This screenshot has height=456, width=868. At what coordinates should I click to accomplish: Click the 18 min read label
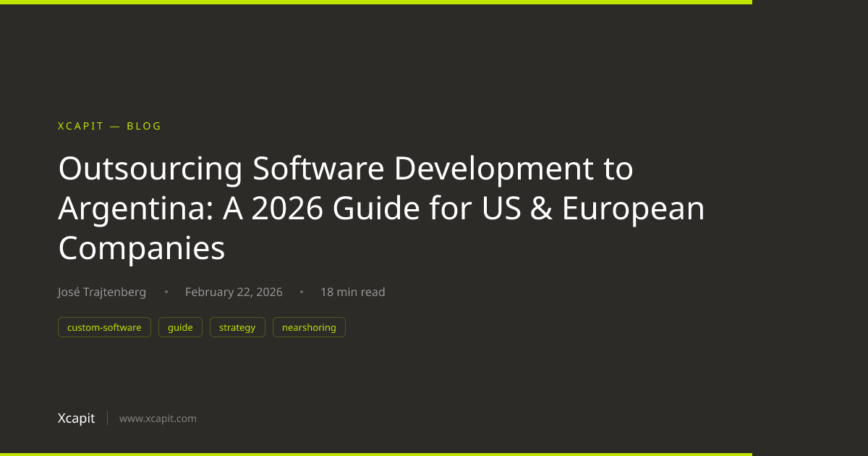(x=353, y=292)
